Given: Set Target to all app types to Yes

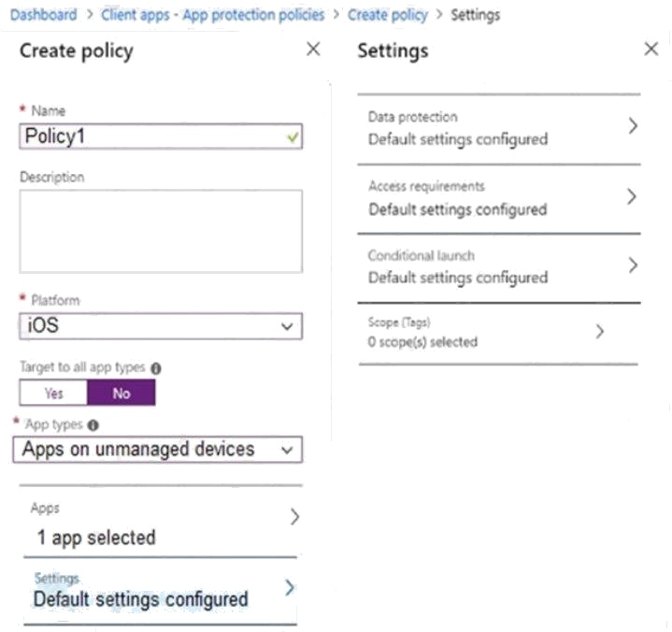Looking at the screenshot, I should click(53, 393).
